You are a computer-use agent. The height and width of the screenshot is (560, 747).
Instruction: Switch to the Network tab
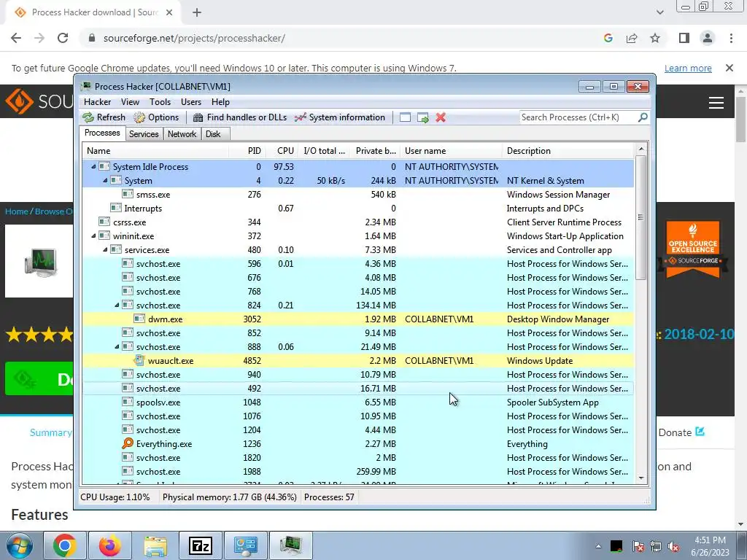(182, 134)
